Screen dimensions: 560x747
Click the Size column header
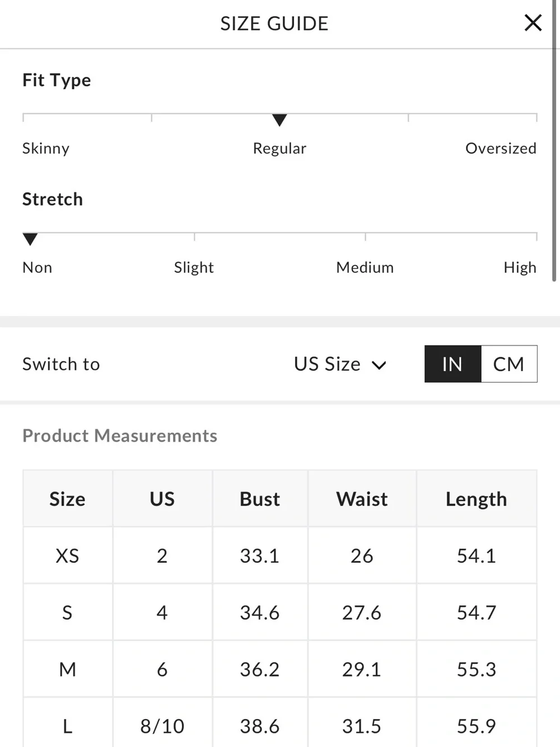[68, 499]
